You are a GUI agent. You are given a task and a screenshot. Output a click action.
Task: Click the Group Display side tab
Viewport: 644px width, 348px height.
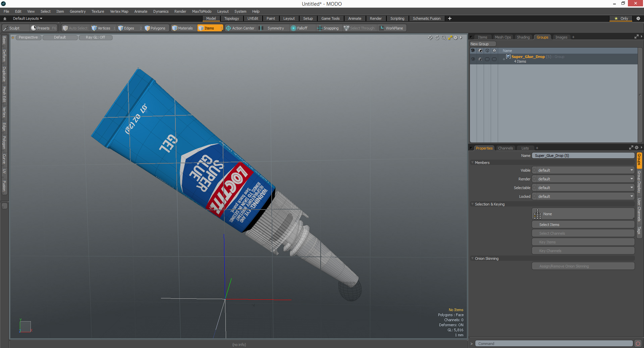pyautogui.click(x=639, y=182)
